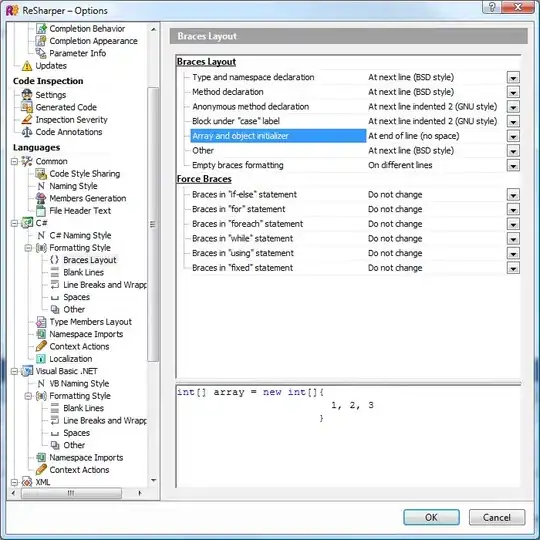Image resolution: width=540 pixels, height=540 pixels.
Task: Collapse the XML tree node
Action: pyautogui.click(x=14, y=482)
